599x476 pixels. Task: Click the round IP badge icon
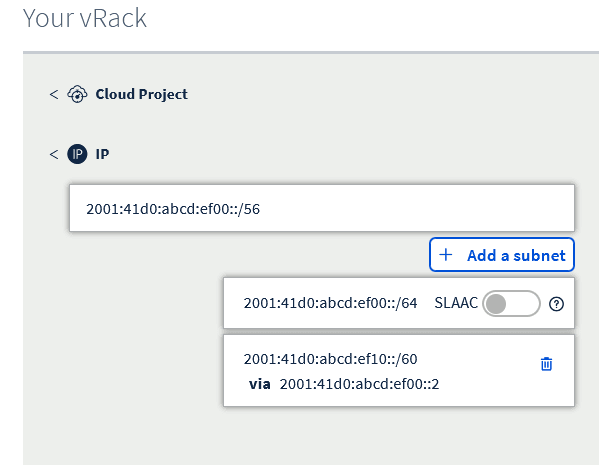point(77,154)
